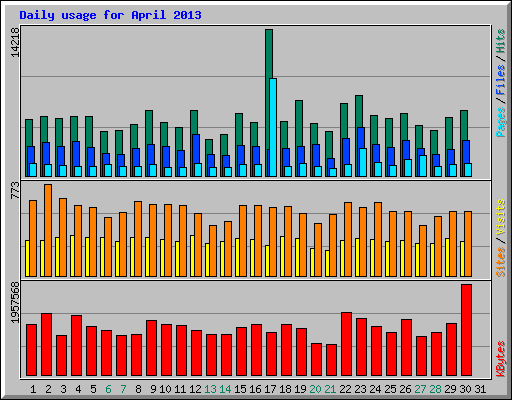Select the red KBytes bar for day 30
512x400 pixels.
[x=466, y=330]
